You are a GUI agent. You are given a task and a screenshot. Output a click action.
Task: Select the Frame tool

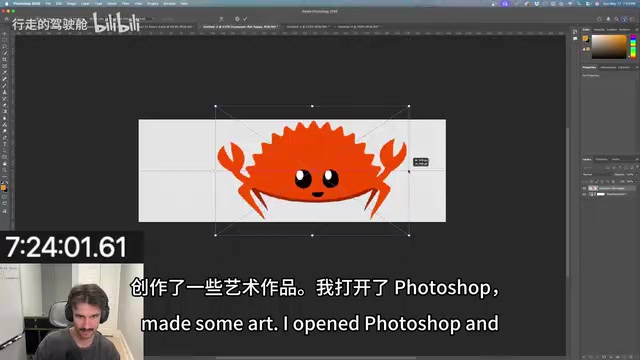click(x=4, y=66)
